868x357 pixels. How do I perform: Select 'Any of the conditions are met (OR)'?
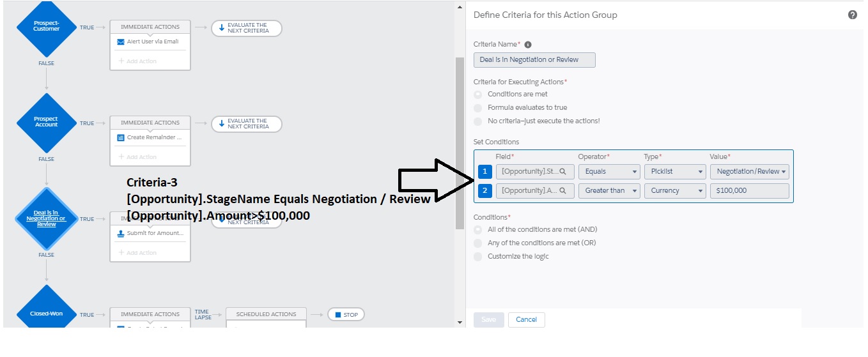pyautogui.click(x=478, y=243)
